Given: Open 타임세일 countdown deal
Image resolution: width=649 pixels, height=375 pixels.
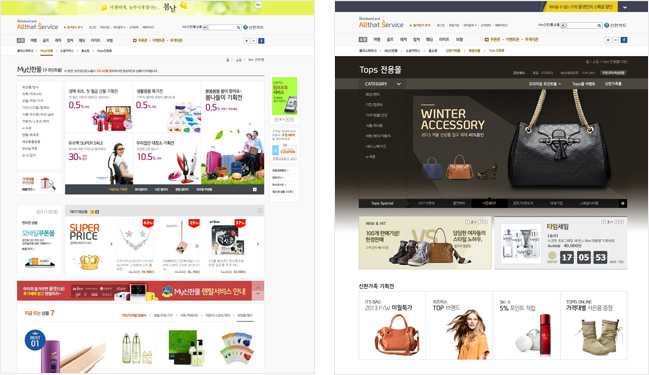Looking at the screenshot, I should [561, 243].
